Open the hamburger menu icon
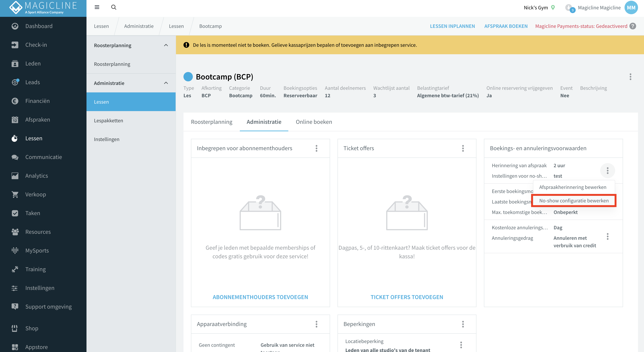The width and height of the screenshot is (644, 352). (97, 7)
